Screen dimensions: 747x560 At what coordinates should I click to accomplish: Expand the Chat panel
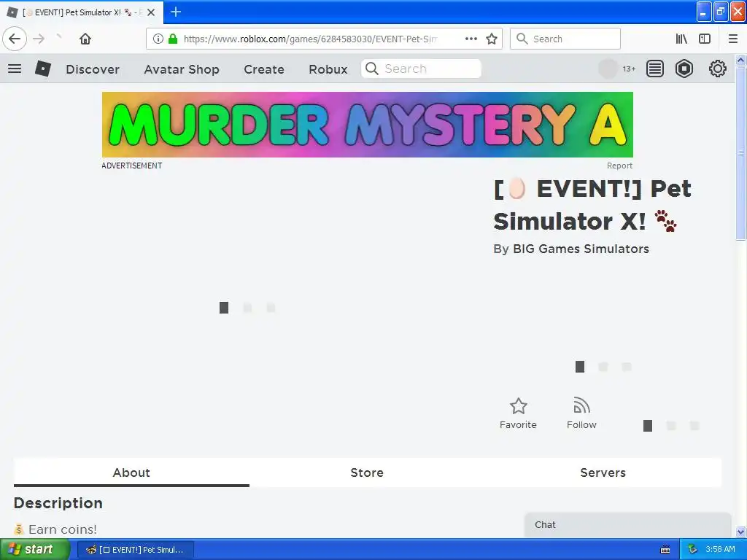click(x=628, y=525)
